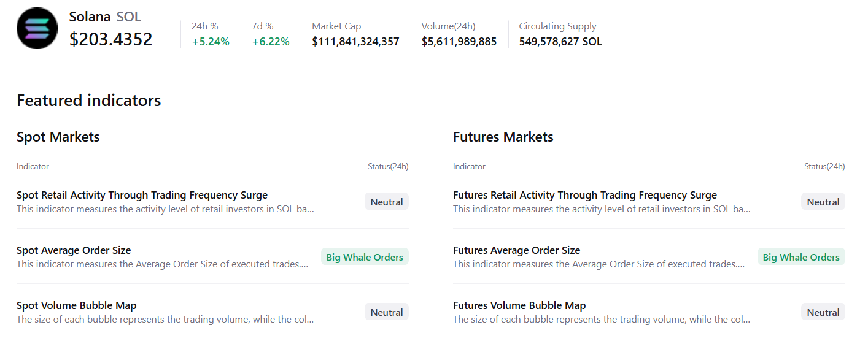
Task: Click Big Whale Orders badge for Futures Average Order Size
Action: click(x=801, y=257)
